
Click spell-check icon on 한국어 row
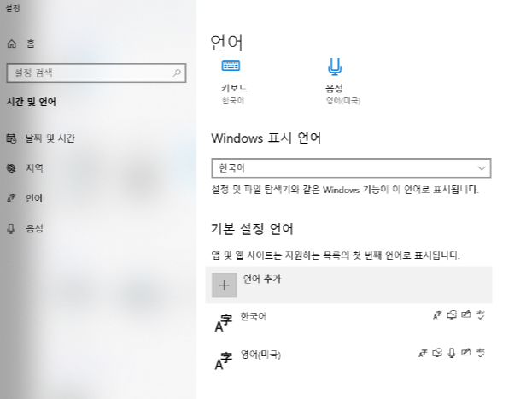pos(481,314)
